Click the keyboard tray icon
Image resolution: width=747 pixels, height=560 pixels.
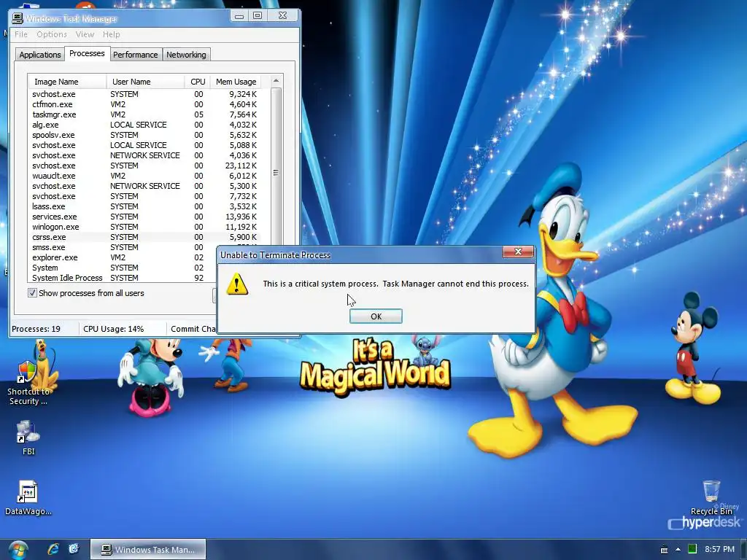[664, 550]
